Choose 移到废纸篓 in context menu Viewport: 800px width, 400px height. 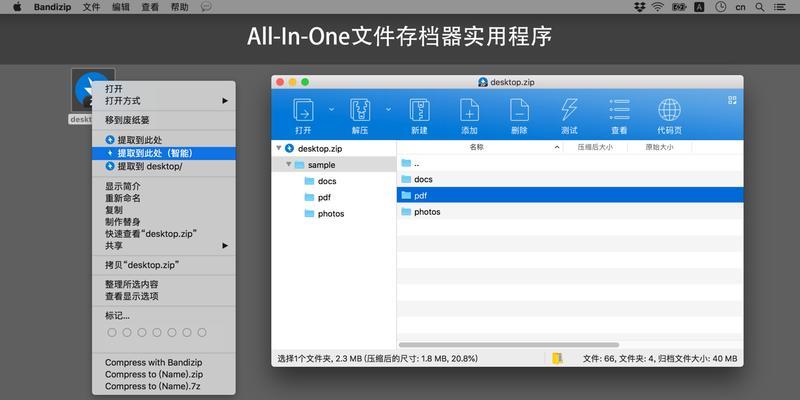(164, 120)
